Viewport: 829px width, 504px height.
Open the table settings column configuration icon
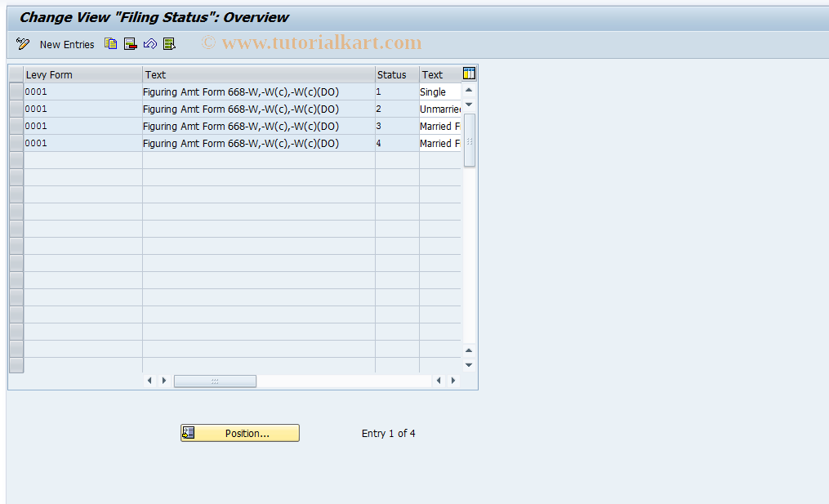coord(469,74)
